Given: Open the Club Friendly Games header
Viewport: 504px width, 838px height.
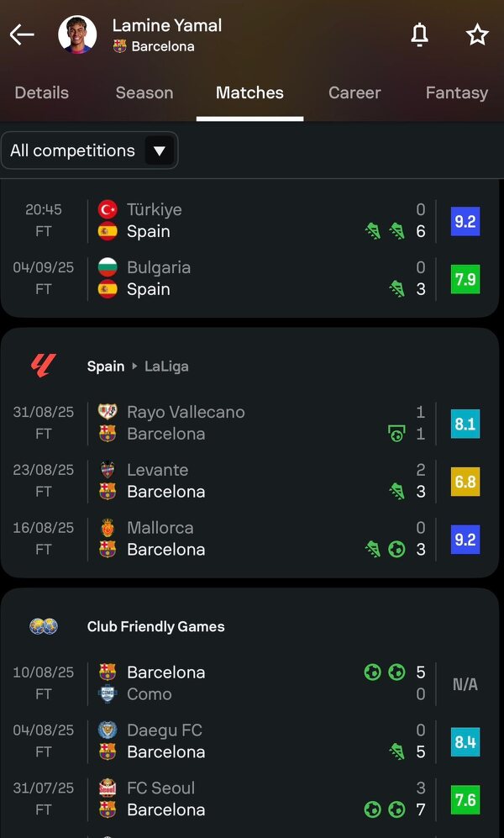Looking at the screenshot, I should (x=155, y=626).
